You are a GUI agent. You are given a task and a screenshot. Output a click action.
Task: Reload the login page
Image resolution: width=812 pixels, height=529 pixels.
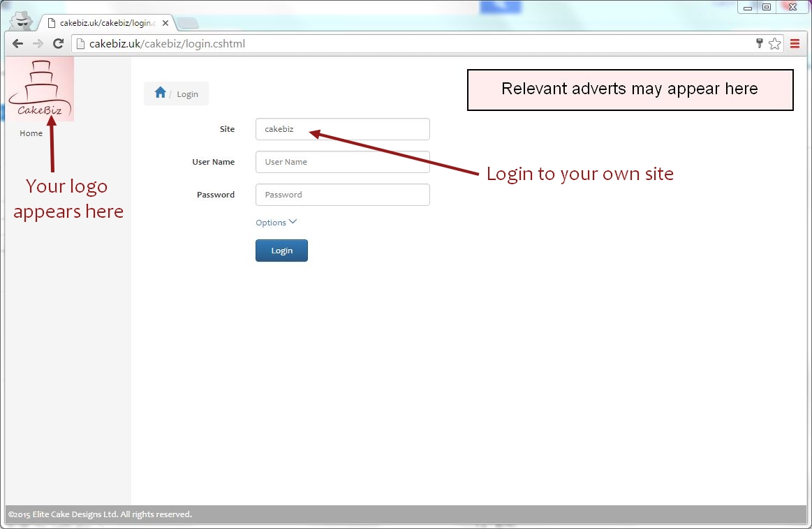(x=59, y=43)
